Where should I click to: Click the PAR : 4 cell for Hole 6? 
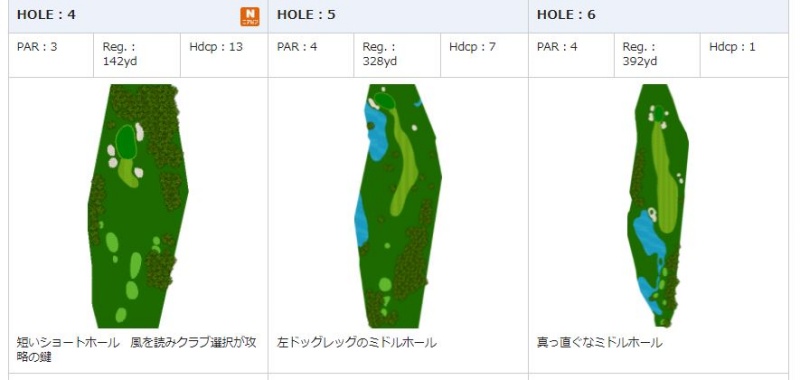[x=571, y=56]
